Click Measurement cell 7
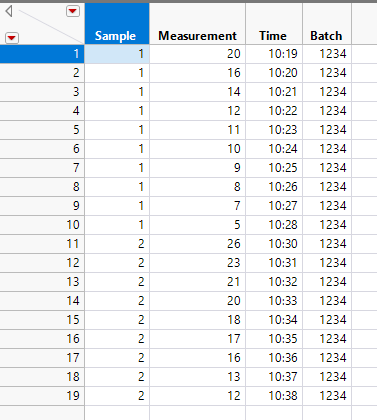Viewport: 377px width, 420px height. pos(197,206)
